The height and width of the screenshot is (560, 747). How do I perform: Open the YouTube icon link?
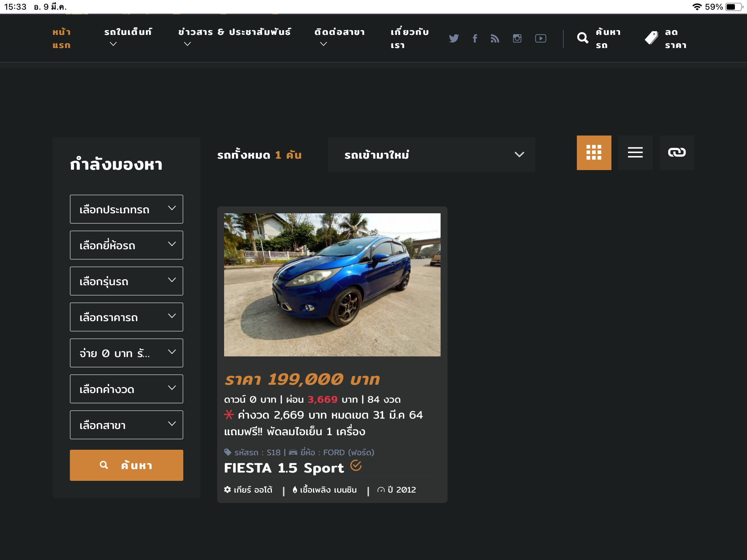pyautogui.click(x=541, y=38)
